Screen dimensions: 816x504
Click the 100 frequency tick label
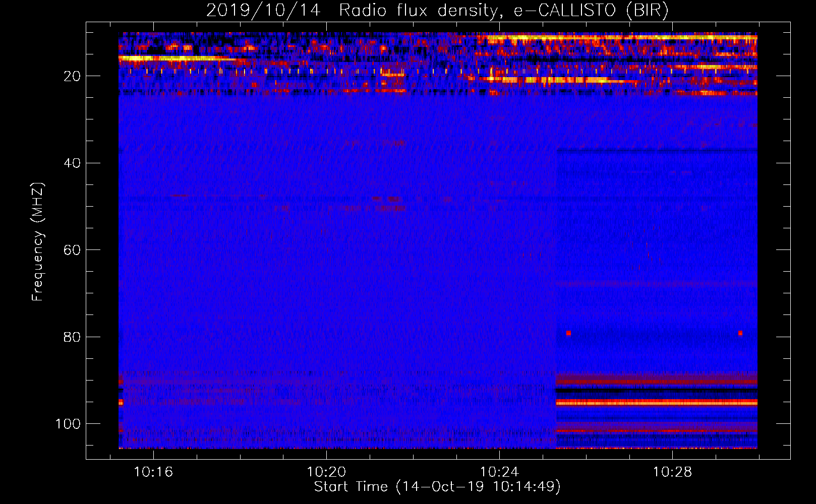pos(68,424)
